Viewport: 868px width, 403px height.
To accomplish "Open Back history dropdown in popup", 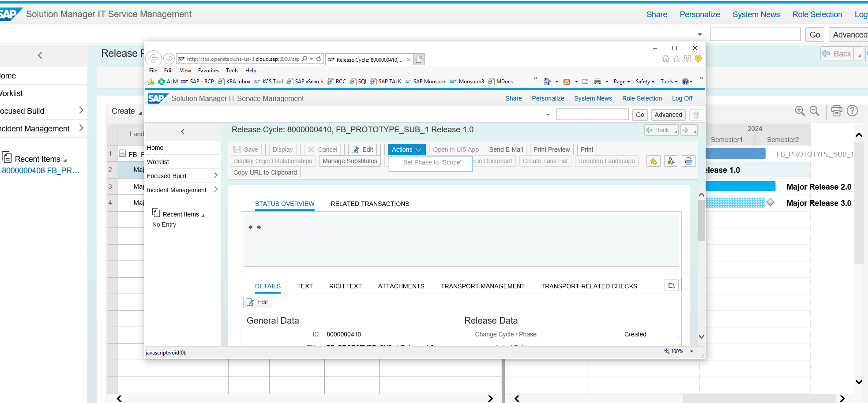I will [675, 131].
